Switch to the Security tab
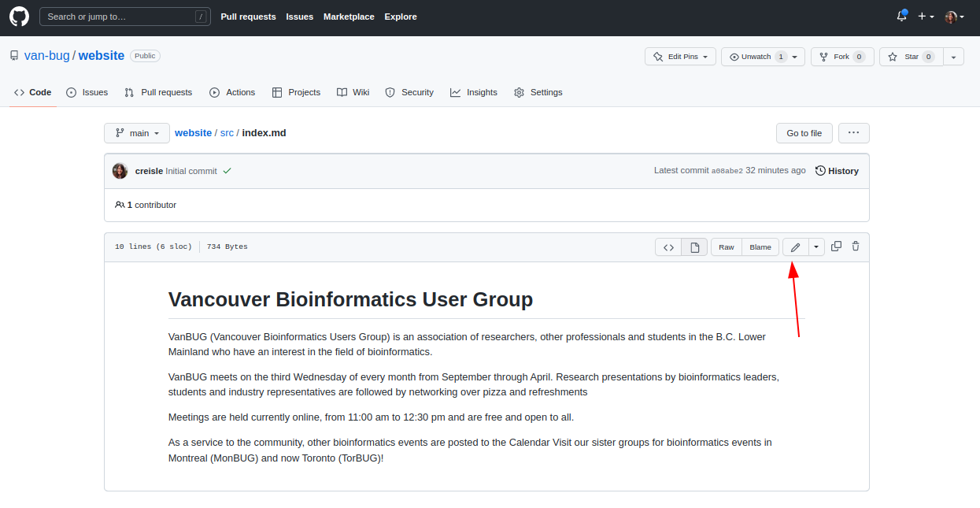The height and width of the screenshot is (508, 980). (409, 92)
